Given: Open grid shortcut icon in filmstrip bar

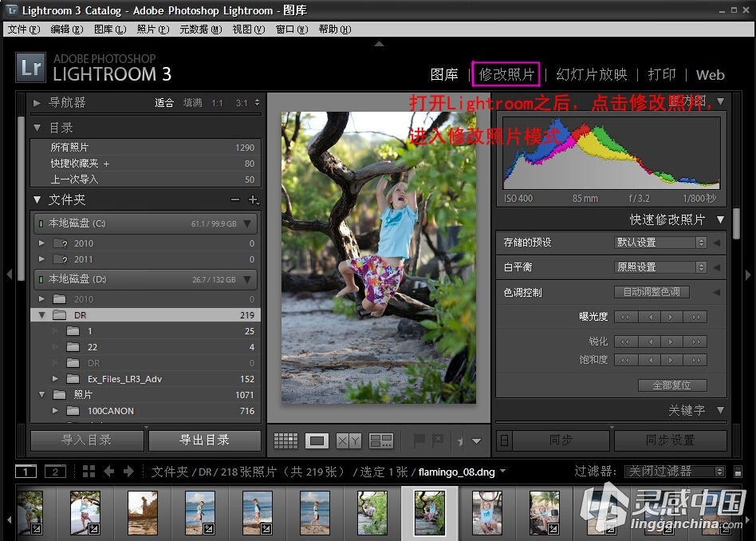Looking at the screenshot, I should (89, 472).
